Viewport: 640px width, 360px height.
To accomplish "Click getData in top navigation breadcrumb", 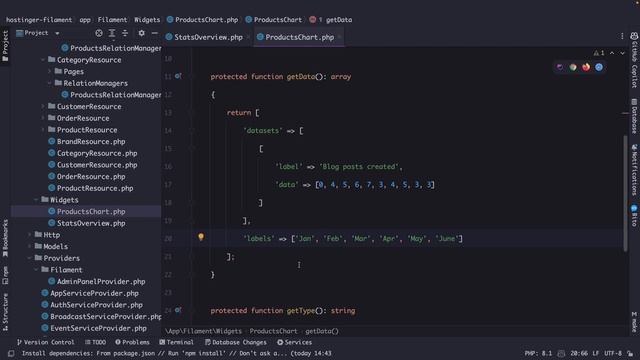I will 339,20.
